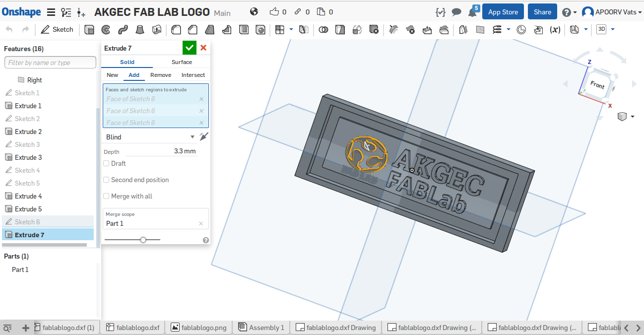
Task: Select the Helix tool
Action: tap(497, 30)
